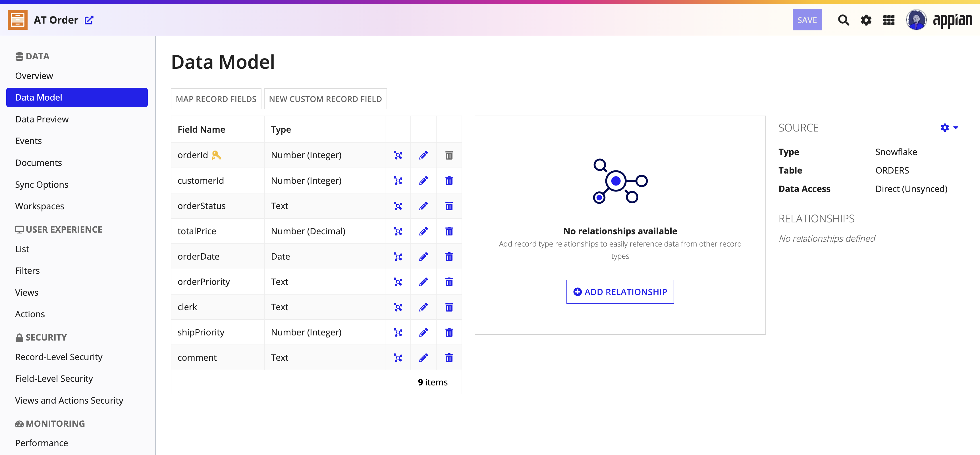The width and height of the screenshot is (980, 455).
Task: Select the totalPrice field name cell
Action: pos(218,231)
